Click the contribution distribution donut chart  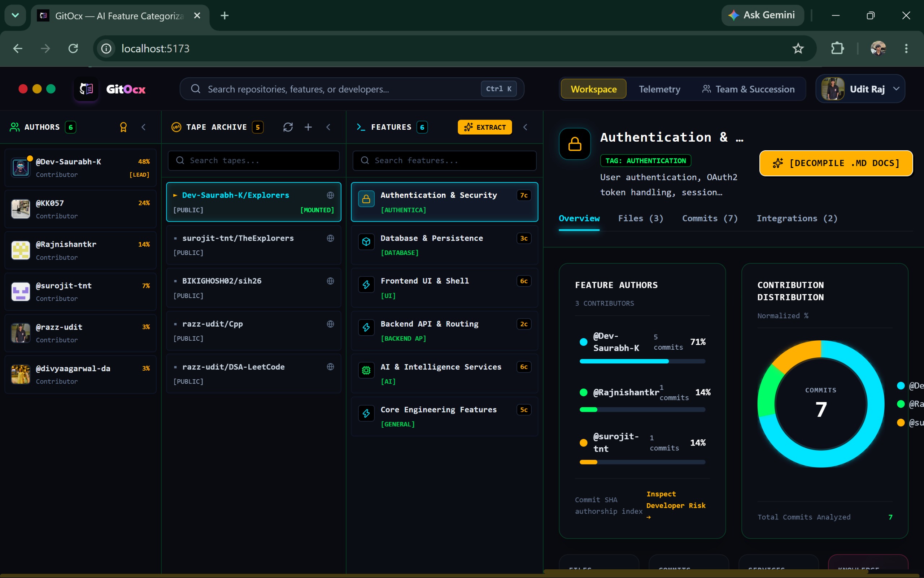point(820,404)
